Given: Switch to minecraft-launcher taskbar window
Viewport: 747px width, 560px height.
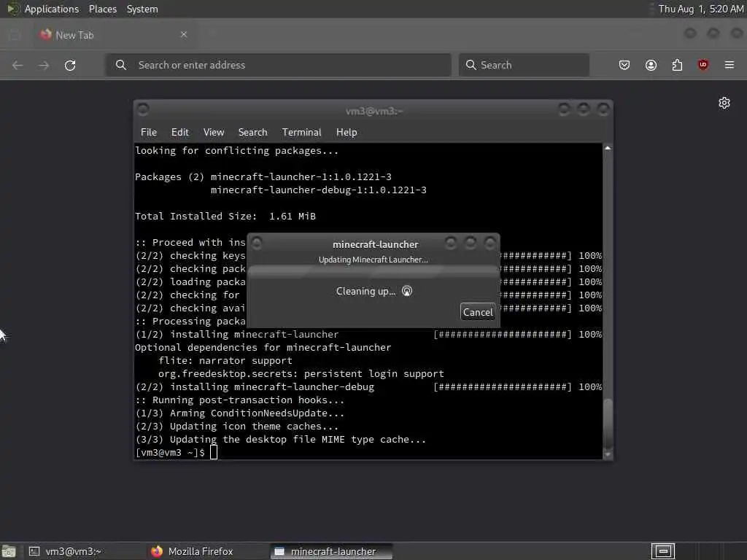Looking at the screenshot, I should (x=332, y=551).
